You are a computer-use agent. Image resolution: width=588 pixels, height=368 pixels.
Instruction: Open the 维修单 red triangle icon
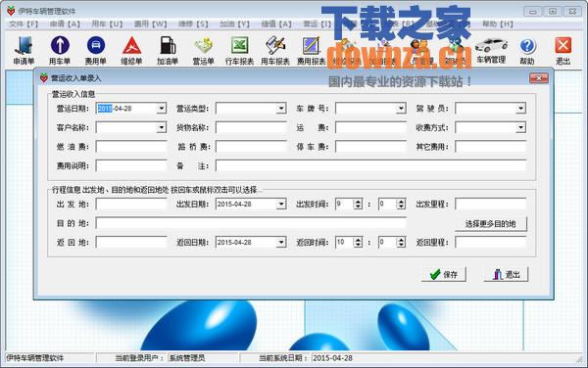pos(131,51)
